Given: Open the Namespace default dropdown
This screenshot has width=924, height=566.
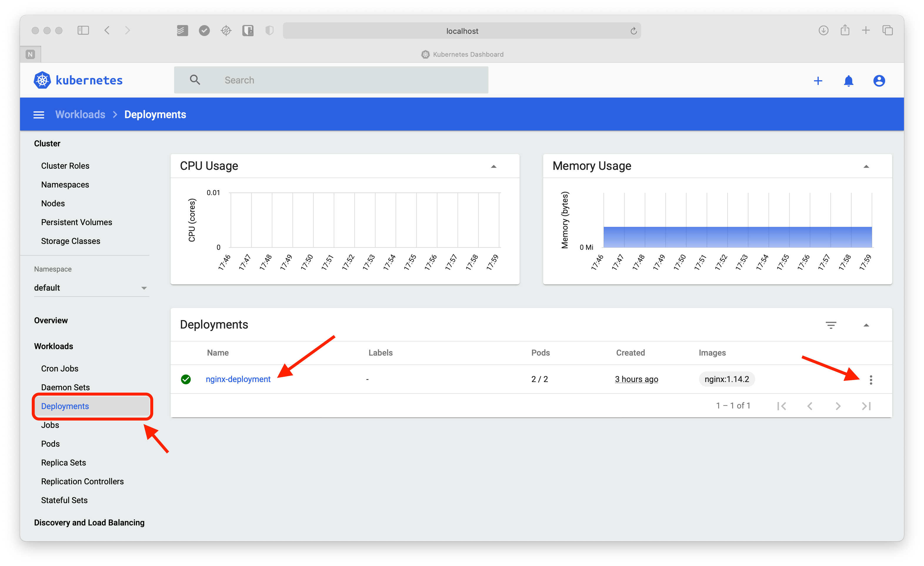Looking at the screenshot, I should click(91, 288).
